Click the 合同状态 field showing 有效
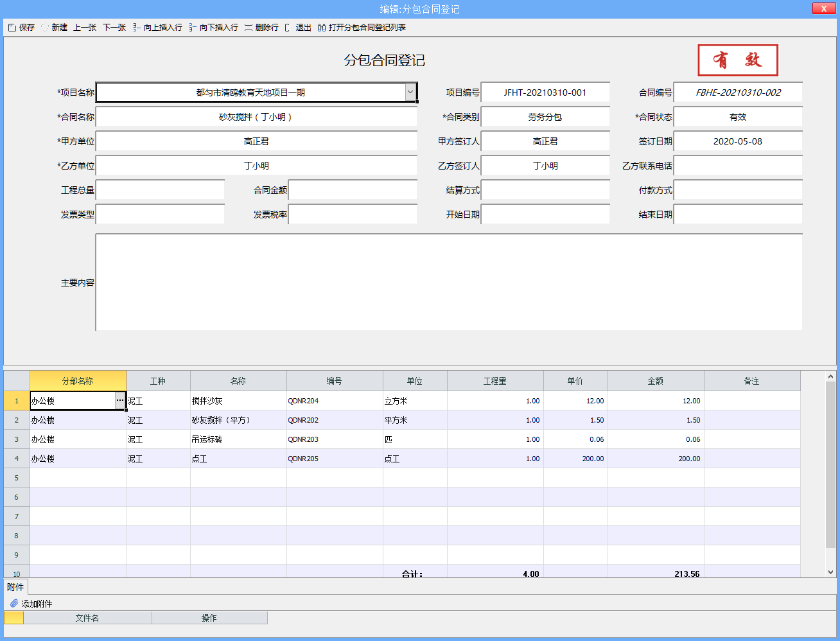Viewport: 840px width, 641px height. 738,117
